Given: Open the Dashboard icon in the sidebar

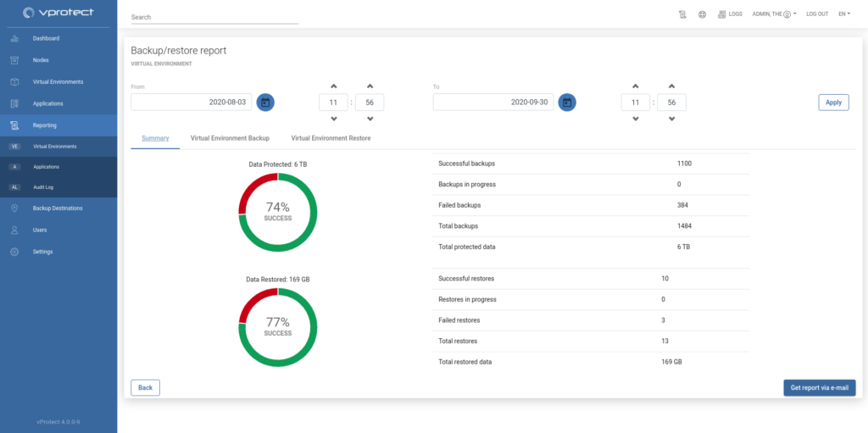Looking at the screenshot, I should coord(14,39).
